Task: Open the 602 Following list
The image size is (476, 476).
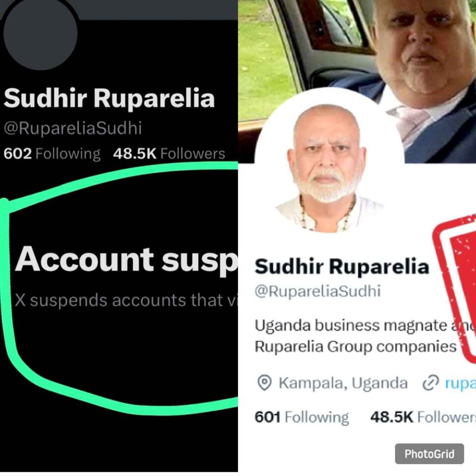Action: 52,154
